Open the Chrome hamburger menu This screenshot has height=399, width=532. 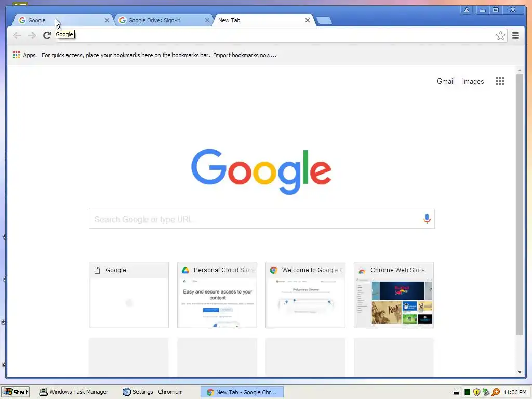[x=515, y=36]
